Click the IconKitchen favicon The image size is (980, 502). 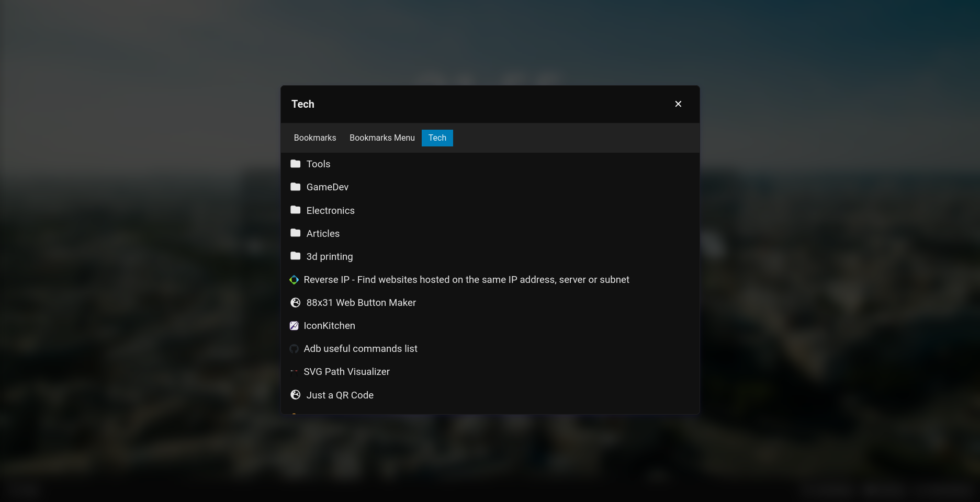coord(294,326)
